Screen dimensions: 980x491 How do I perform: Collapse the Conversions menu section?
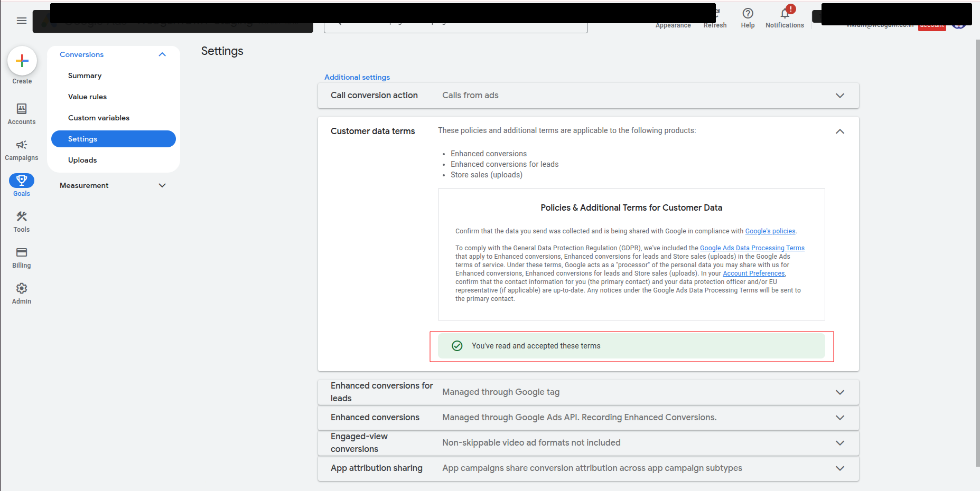click(162, 54)
